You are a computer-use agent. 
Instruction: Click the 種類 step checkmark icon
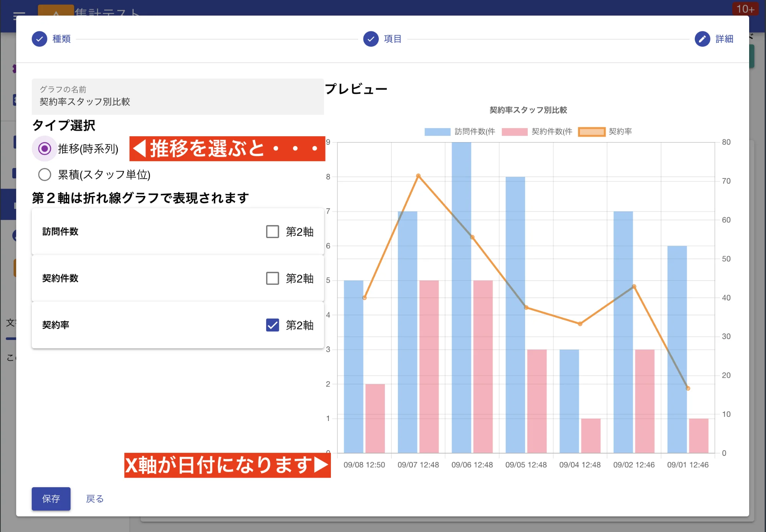[x=39, y=39]
